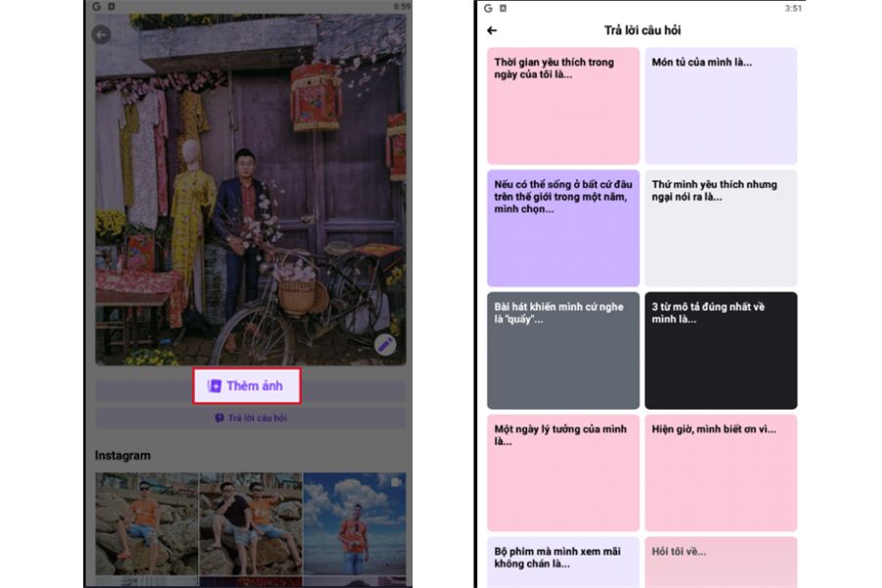Open the main profile photo
Screen dimensions: 882x588
[x=250, y=196]
